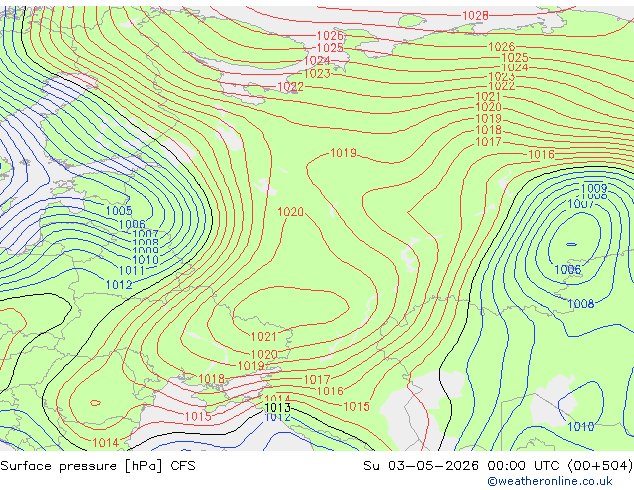Click the blue "1012" label under black "1013"
The image size is (634, 490).
pyautogui.click(x=277, y=417)
